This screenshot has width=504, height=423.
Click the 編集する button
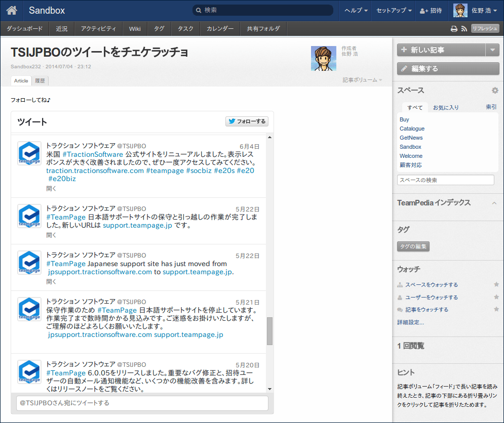tap(448, 68)
